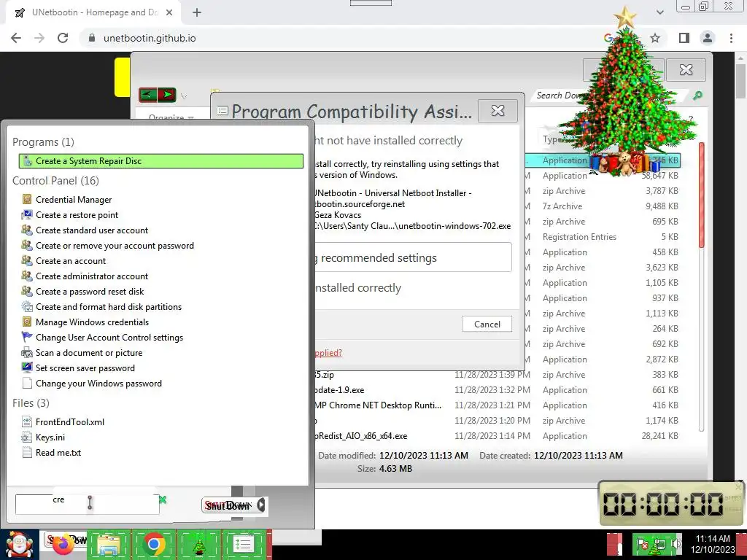This screenshot has width=747, height=560.
Task: Click screen saver password monitor icon
Action: click(x=27, y=368)
